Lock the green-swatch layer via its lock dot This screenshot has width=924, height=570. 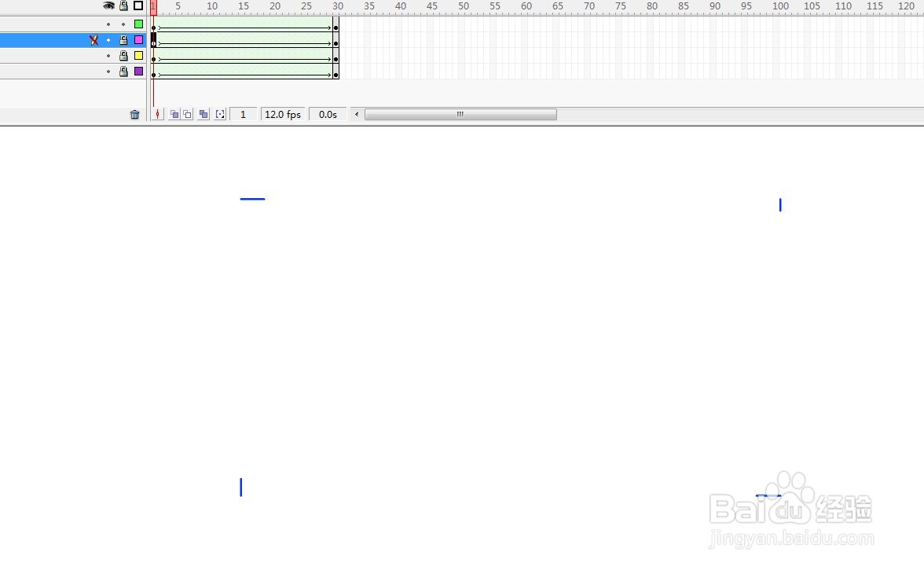(x=123, y=24)
